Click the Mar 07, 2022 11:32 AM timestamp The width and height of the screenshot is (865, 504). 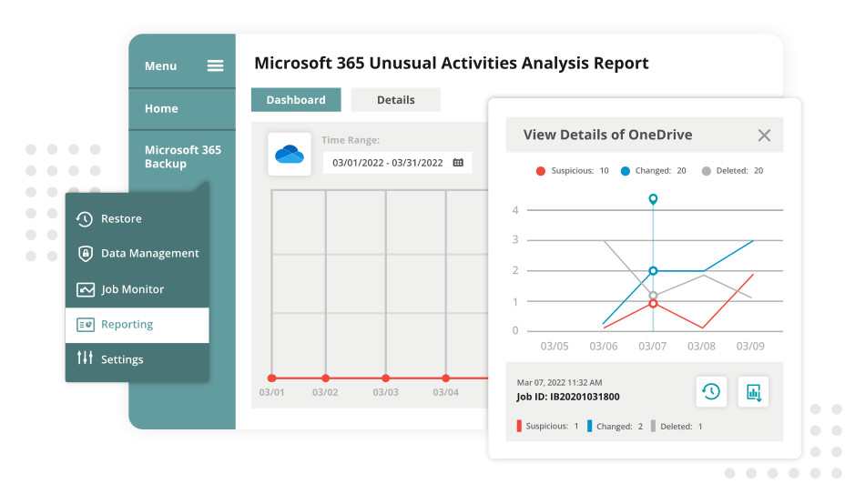tap(559, 383)
